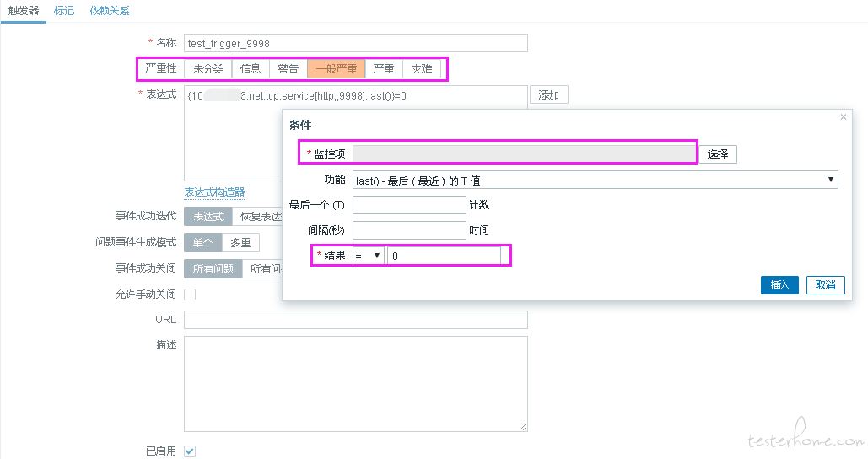Toggle the 允许手动关闭 checkbox

click(x=190, y=294)
